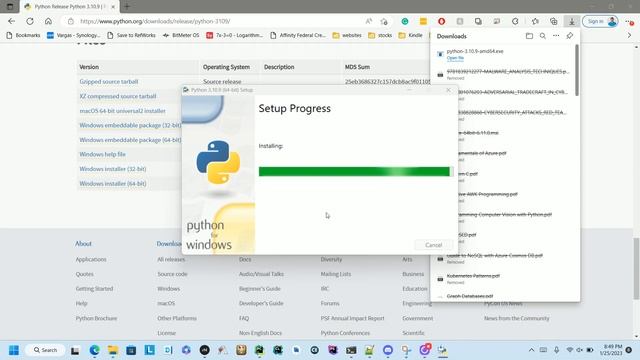This screenshot has height=360, width=640.
Task: Open downloads folder icon in Downloads panel
Action: 529,36
